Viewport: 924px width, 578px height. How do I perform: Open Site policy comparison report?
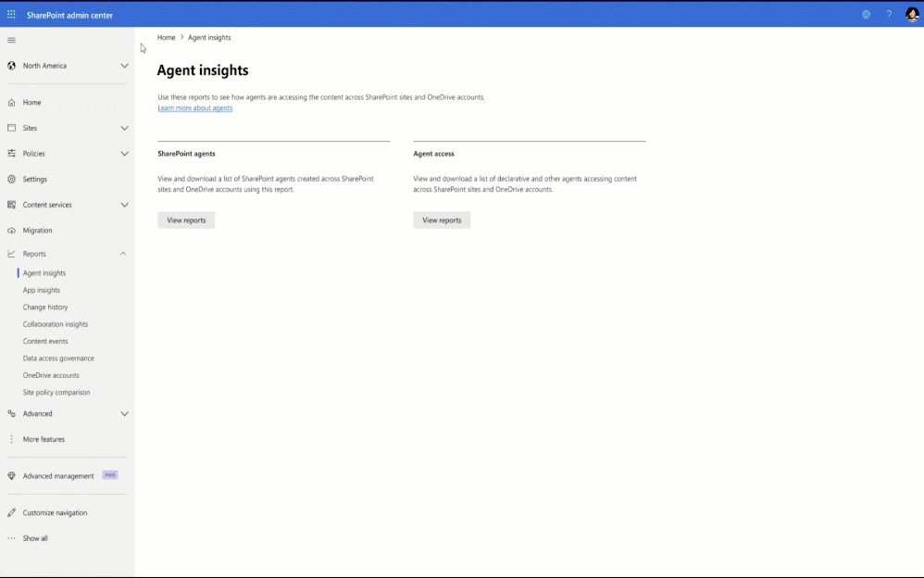56,392
